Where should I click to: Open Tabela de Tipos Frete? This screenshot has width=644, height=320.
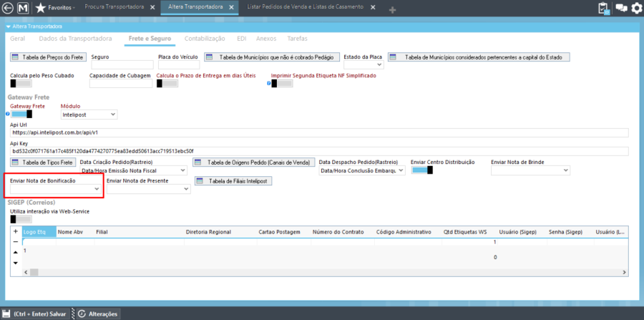click(43, 163)
